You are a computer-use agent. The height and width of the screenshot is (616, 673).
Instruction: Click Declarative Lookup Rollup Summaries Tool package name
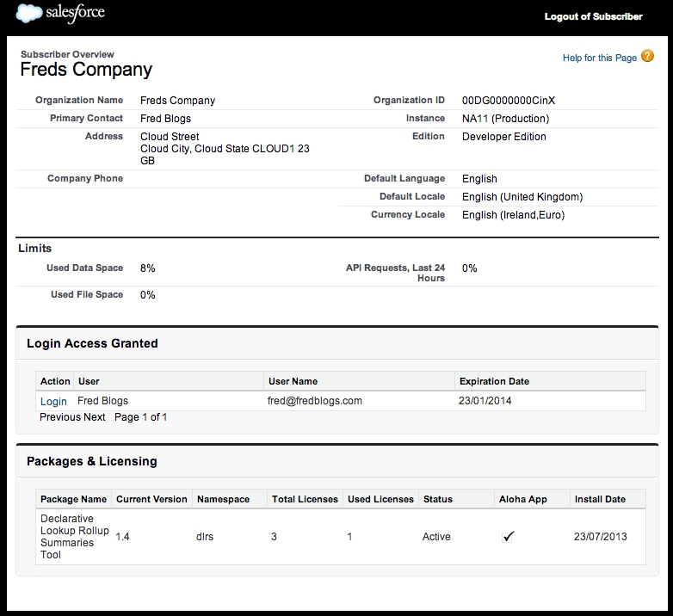pyautogui.click(x=74, y=537)
